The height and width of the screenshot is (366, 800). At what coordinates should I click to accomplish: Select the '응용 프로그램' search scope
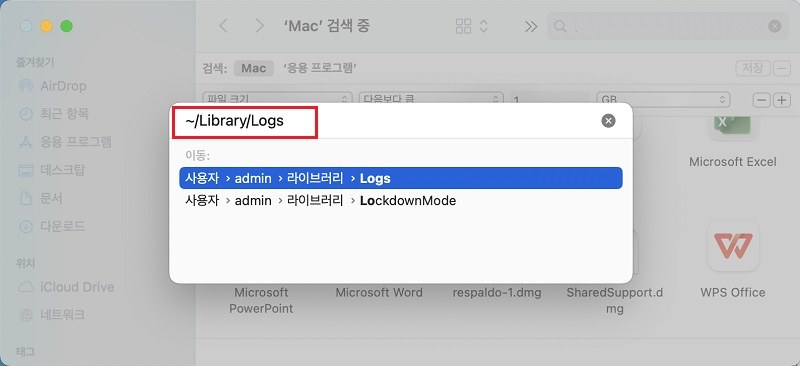(320, 68)
